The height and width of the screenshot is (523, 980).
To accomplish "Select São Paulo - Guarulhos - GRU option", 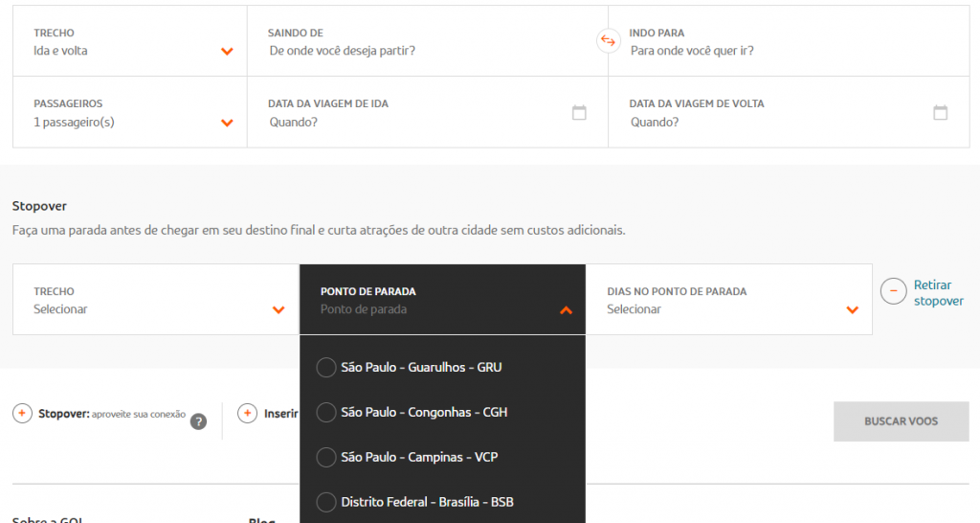I will (x=326, y=367).
